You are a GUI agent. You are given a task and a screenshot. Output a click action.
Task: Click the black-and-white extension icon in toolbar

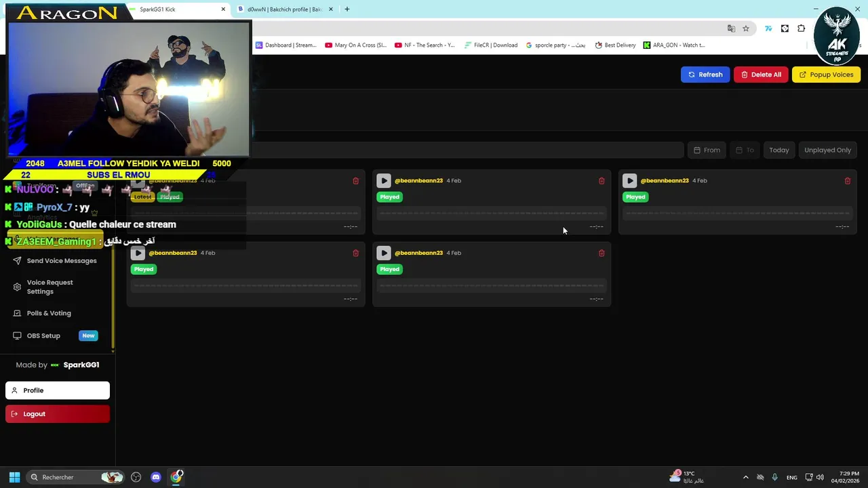point(785,28)
